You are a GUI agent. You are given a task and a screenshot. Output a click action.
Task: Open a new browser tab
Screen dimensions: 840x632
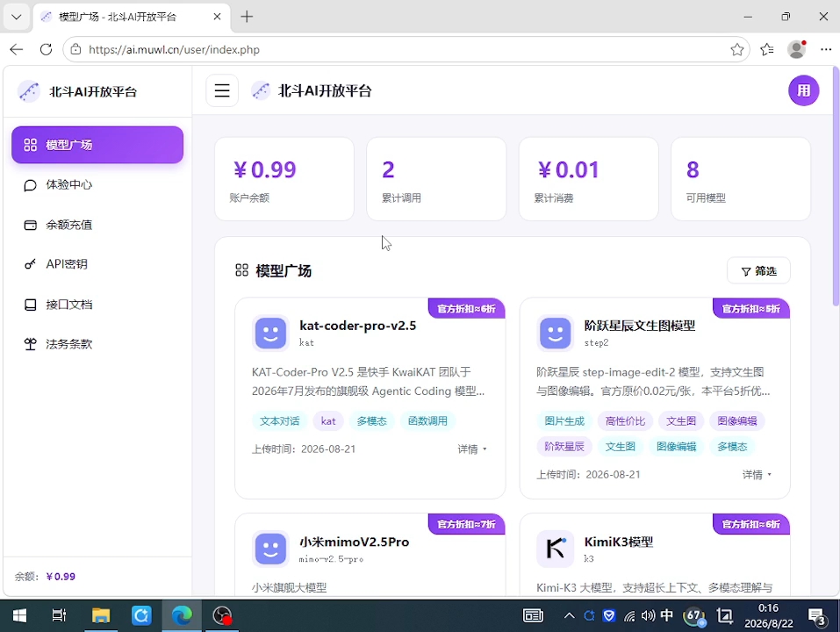[247, 17]
